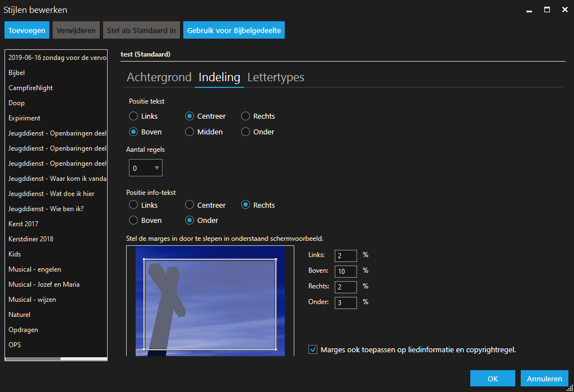
Task: Click the cross image margin preview
Action: tap(210, 301)
